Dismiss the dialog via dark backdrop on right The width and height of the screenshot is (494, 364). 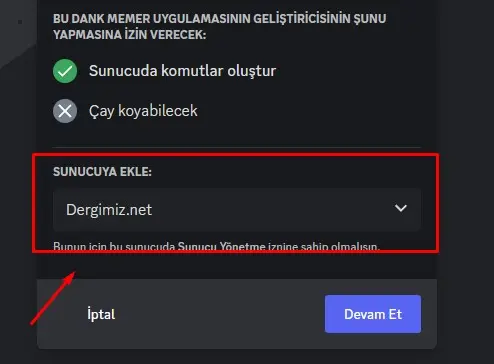[x=467, y=182]
